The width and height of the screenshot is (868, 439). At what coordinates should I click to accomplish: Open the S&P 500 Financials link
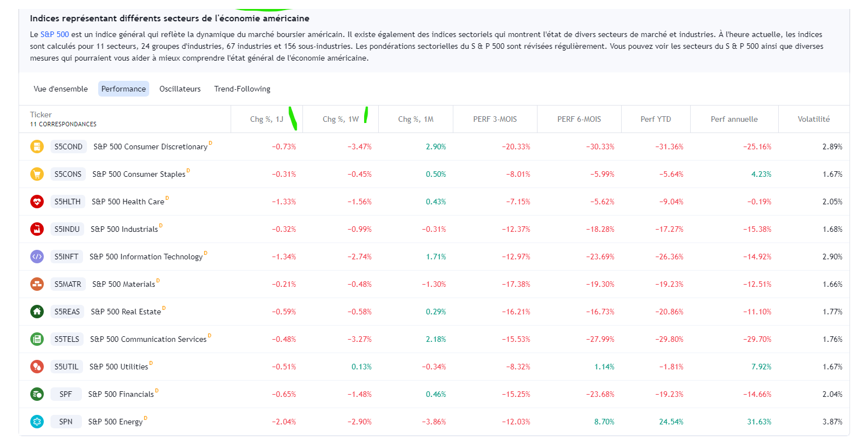[121, 394]
